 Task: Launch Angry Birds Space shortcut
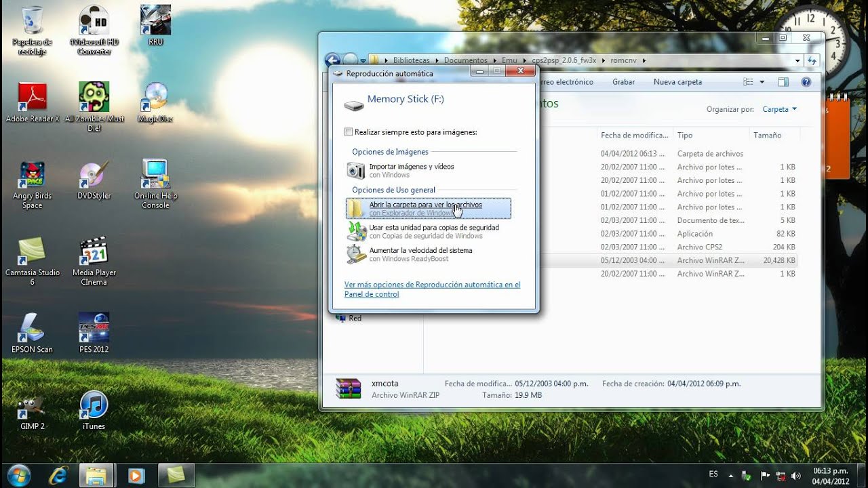point(32,184)
